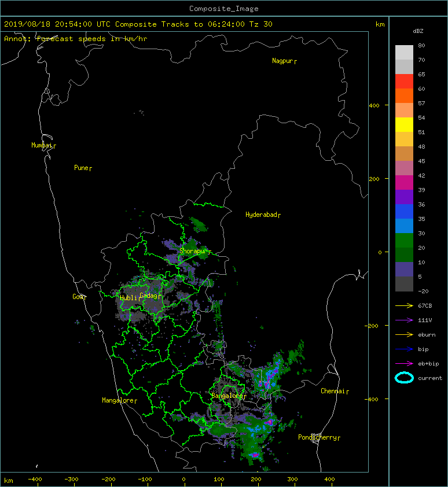Pick the slate purple swatch near the scale bottom
Image resolution: width=448 pixels, height=487 pixels.
coord(404,270)
